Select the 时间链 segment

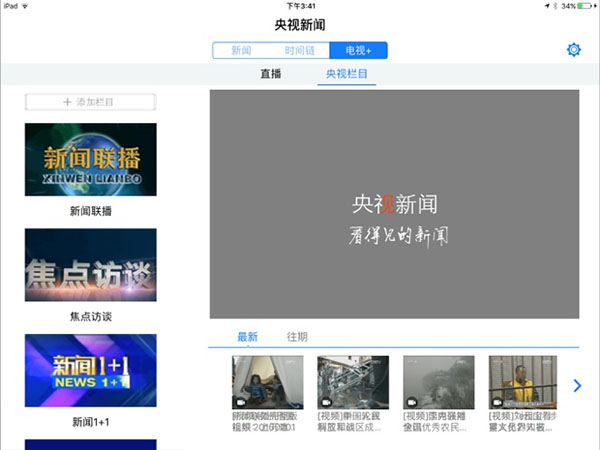click(299, 50)
